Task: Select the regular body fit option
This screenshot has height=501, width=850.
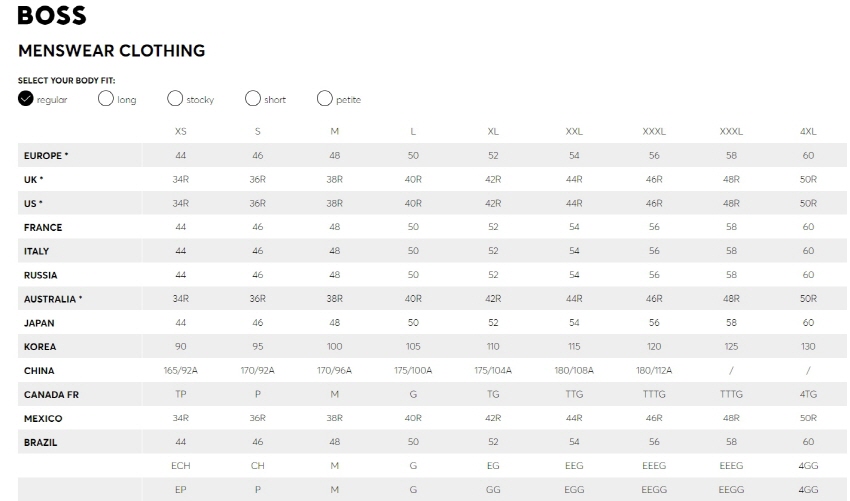Action: (x=25, y=99)
